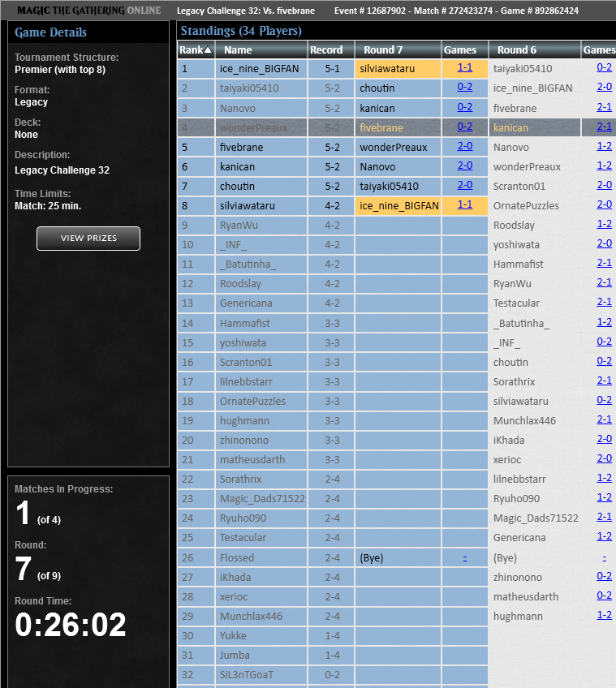Open 1-1 games link for silviawataru in Round 7
616x688 pixels.
pos(465,67)
